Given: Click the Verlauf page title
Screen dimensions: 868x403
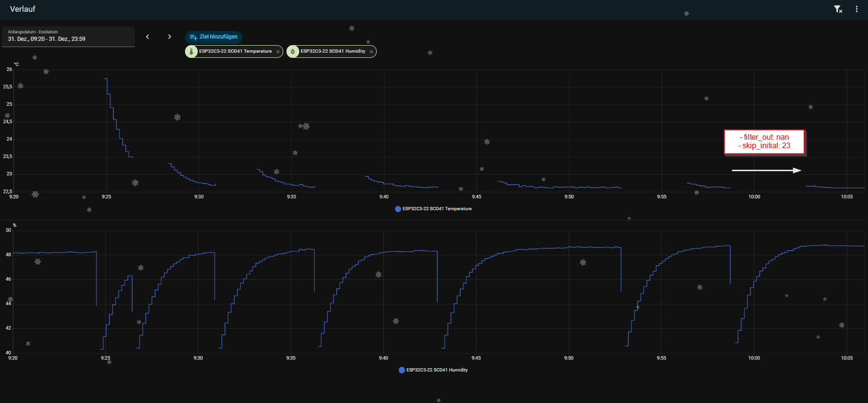Looking at the screenshot, I should pos(23,9).
